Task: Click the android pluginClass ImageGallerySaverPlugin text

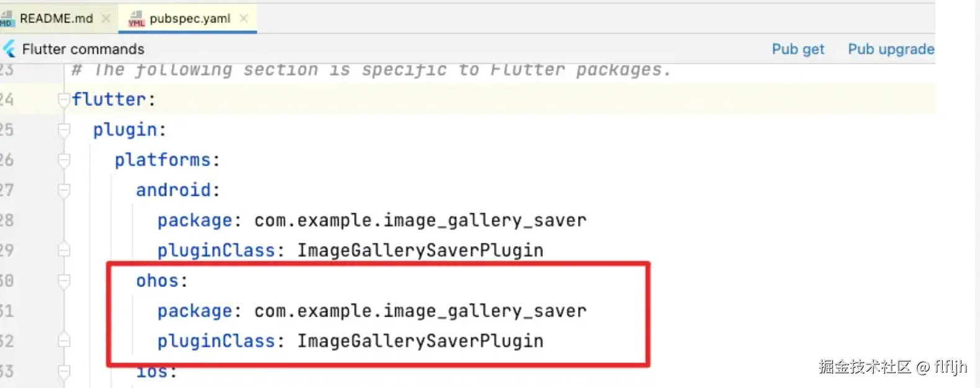Action: point(420,250)
